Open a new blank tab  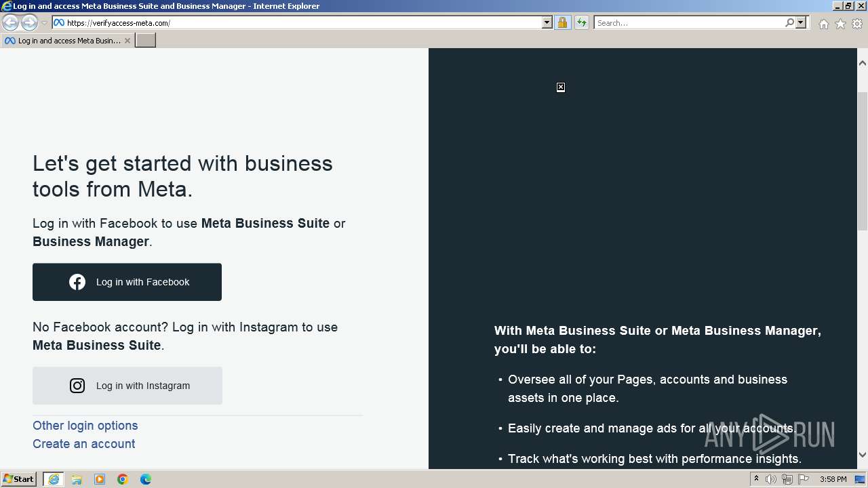coord(146,41)
